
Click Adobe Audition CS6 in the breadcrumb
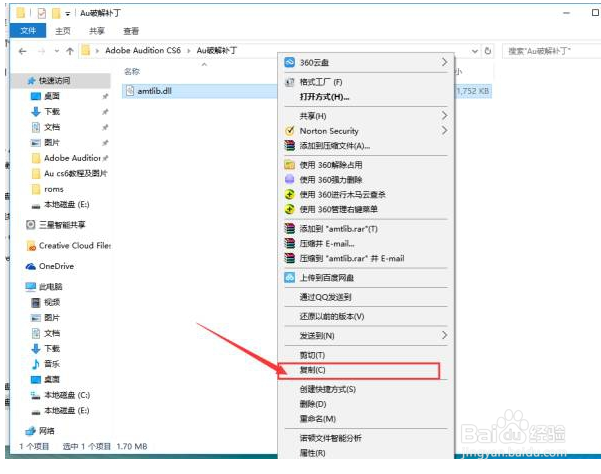(143, 51)
